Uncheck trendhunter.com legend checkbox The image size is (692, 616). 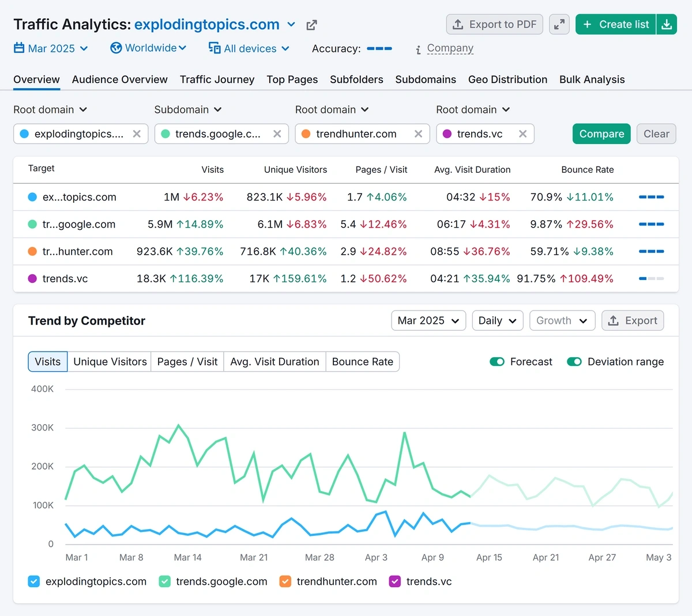[x=285, y=581]
